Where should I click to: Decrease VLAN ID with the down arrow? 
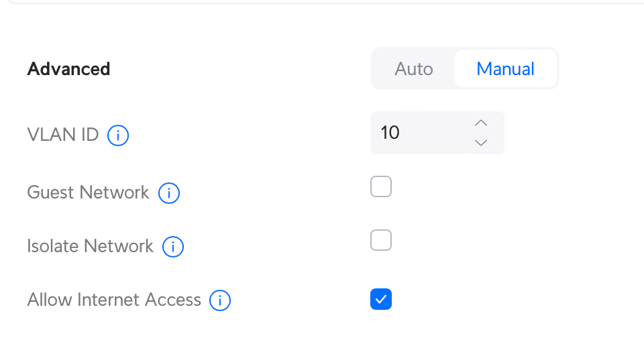(x=480, y=143)
